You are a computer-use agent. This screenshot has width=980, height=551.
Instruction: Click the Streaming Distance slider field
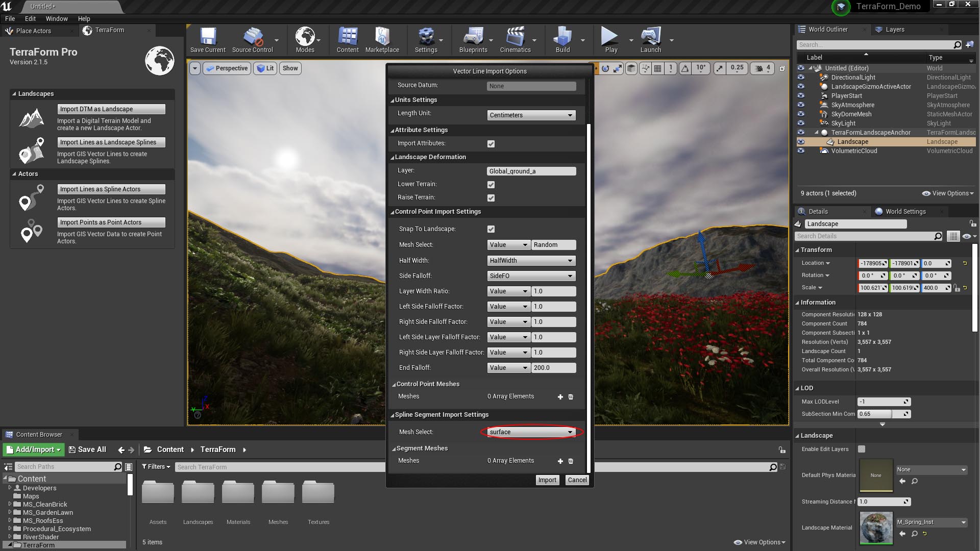pyautogui.click(x=884, y=502)
